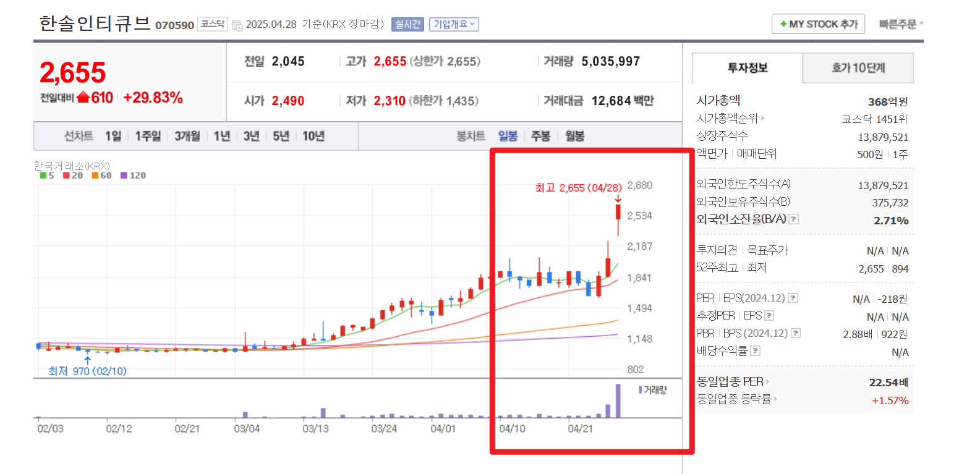Screen dimensions: 980x474
Task: Click the +29.83% change rate text
Action: click(153, 98)
